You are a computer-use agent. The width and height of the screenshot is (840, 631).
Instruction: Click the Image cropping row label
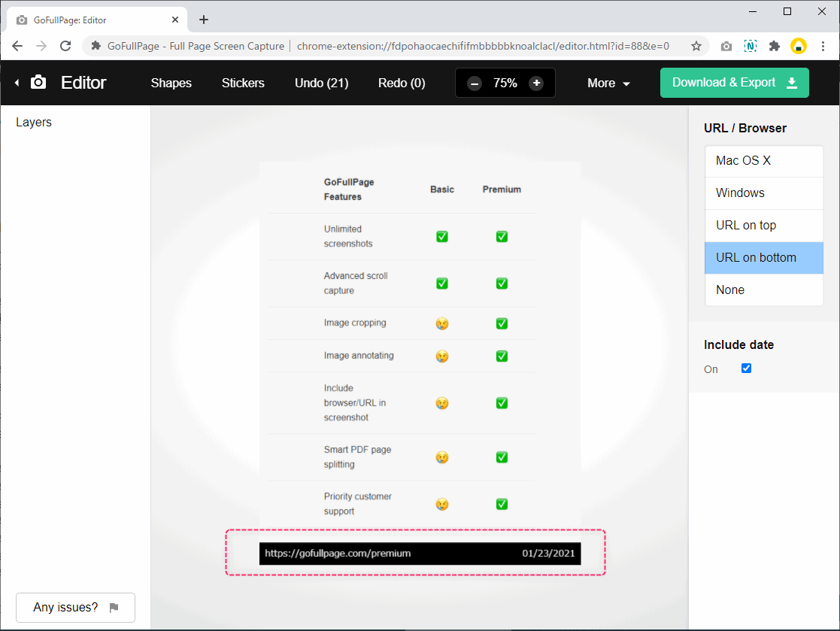tap(355, 323)
